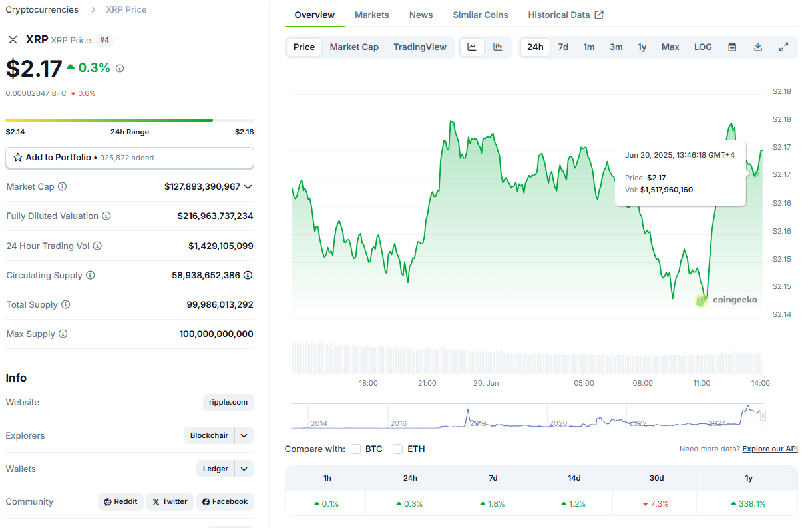Click the 1.8% 7d change value
This screenshot has width=812, height=528.
point(493,504)
